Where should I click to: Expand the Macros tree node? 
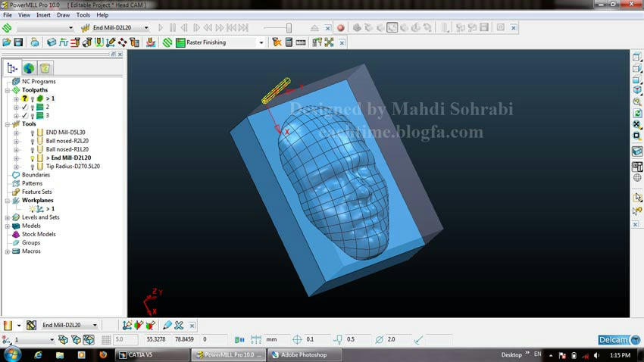8,251
